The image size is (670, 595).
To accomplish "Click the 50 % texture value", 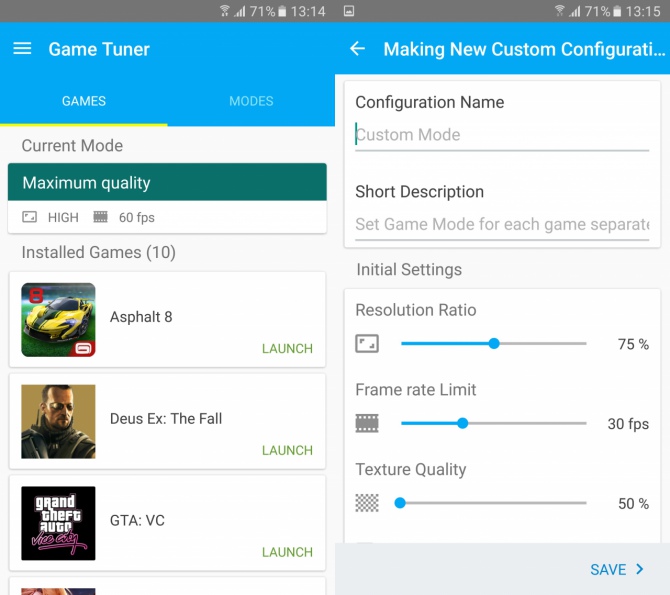I will [633, 504].
